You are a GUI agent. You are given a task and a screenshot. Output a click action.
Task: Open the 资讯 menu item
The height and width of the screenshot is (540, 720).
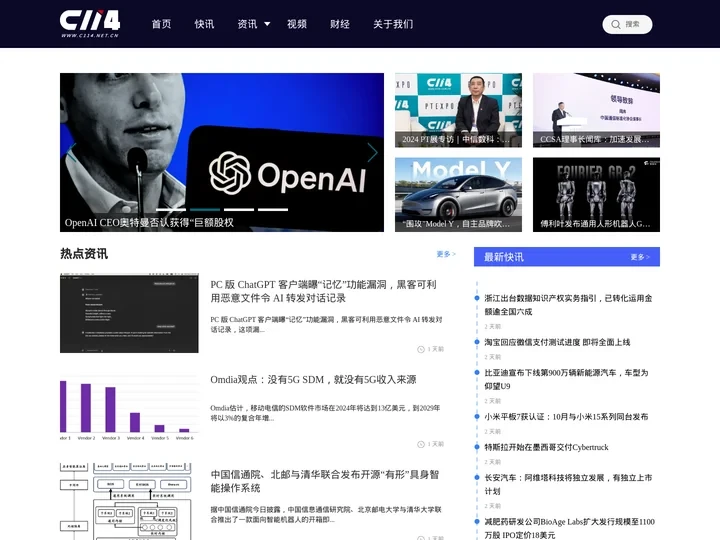(247, 24)
